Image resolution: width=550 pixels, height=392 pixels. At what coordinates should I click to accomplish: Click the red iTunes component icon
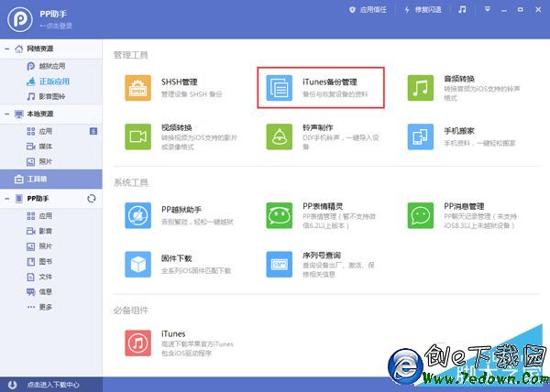point(137,343)
